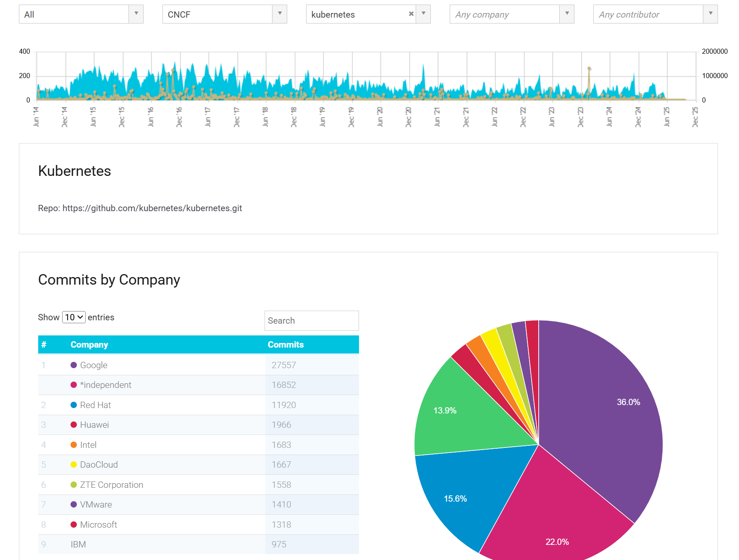Open the Any company dropdown
739x560 pixels.
click(567, 14)
